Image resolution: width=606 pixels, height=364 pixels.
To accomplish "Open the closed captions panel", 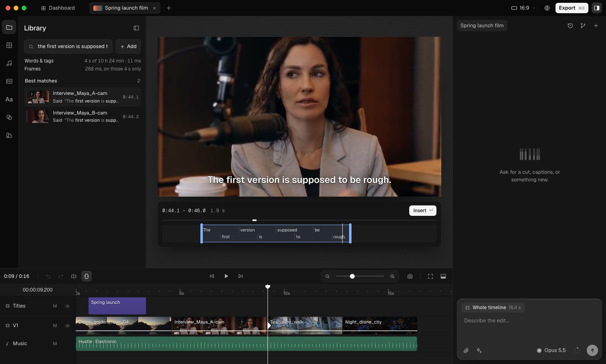I will (x=9, y=81).
